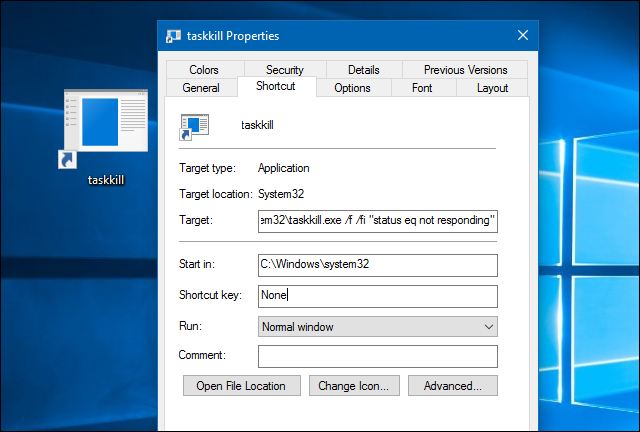Click the Target type label
This screenshot has width=640, height=432.
point(207,168)
